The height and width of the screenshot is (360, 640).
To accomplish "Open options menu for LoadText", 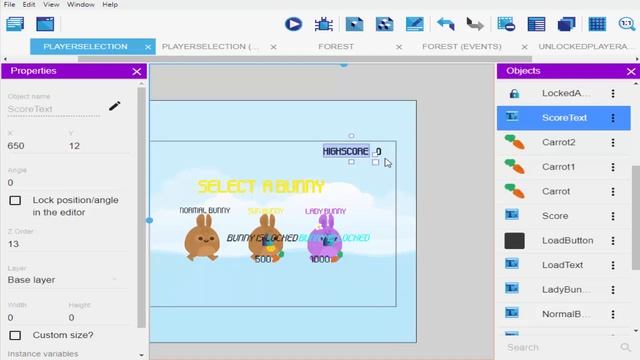I will click(613, 265).
